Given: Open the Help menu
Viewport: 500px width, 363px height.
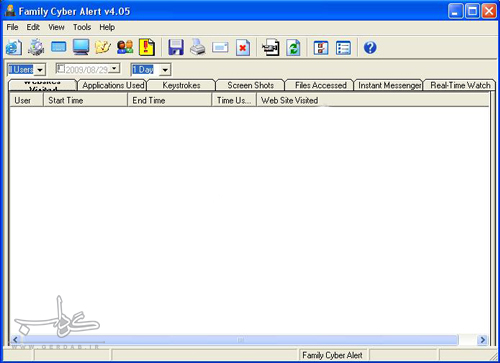Looking at the screenshot, I should (107, 27).
